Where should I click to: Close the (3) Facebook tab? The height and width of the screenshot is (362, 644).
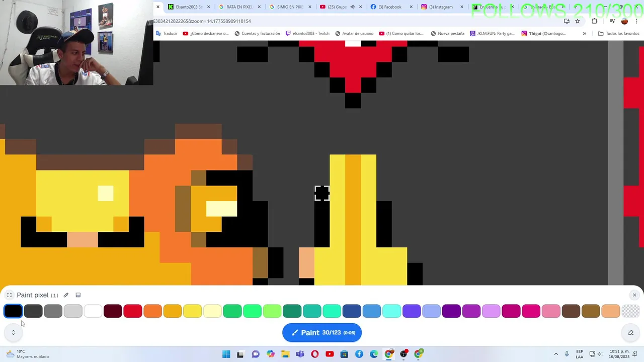pyautogui.click(x=411, y=7)
